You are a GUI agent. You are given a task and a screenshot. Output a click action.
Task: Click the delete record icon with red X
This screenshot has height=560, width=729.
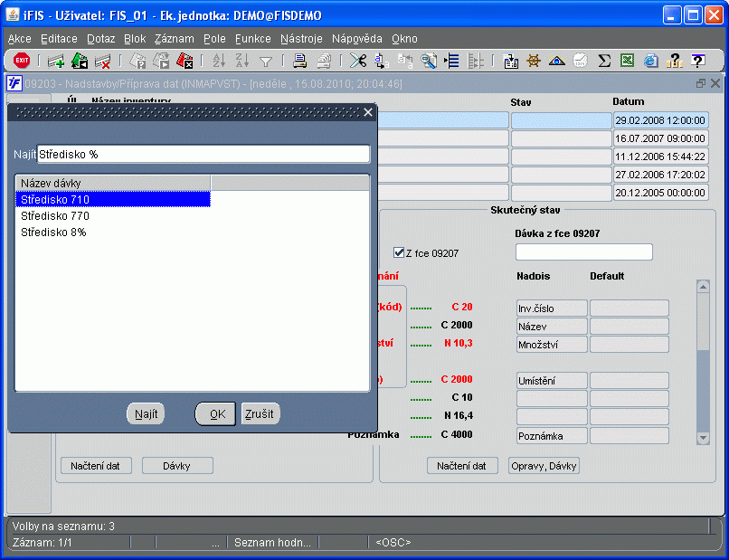pos(103,61)
